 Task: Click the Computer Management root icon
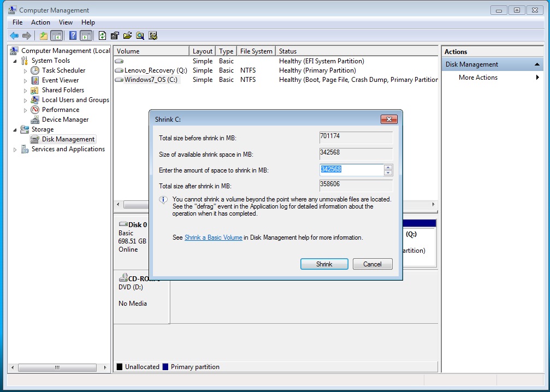(x=14, y=50)
